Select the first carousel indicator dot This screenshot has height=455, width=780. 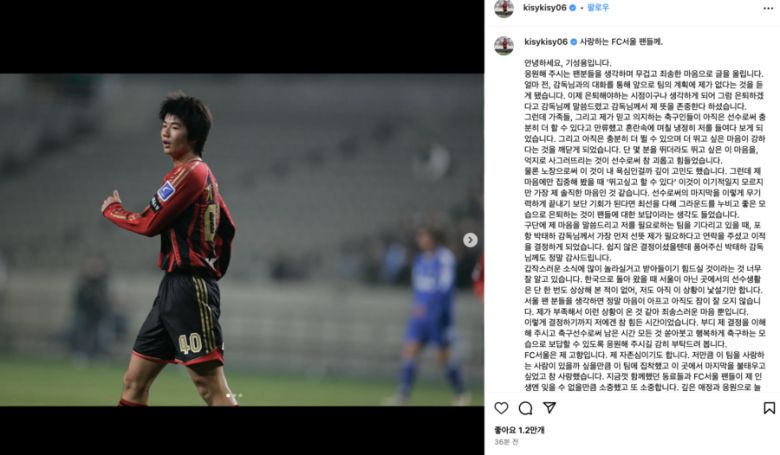pyautogui.click(x=228, y=396)
